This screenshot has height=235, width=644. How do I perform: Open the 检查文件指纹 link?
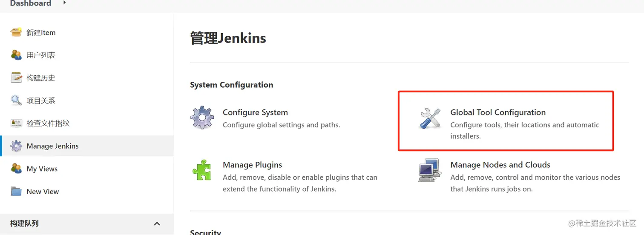pos(48,123)
